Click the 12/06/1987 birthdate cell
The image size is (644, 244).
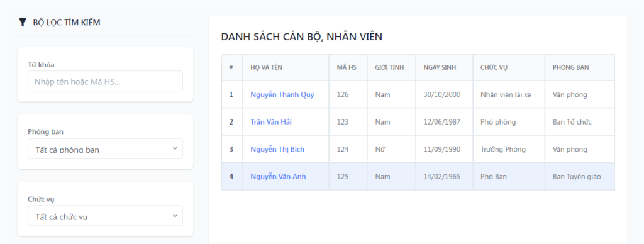click(445, 122)
